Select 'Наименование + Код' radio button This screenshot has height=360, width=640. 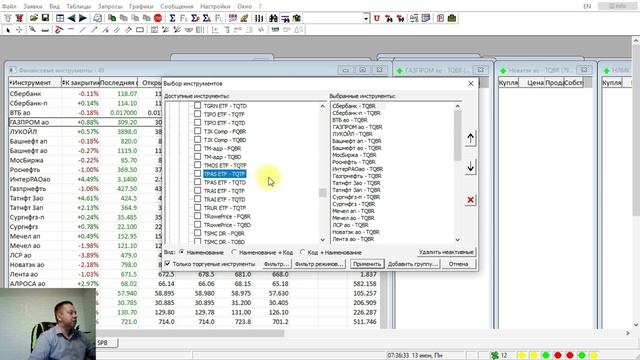pyautogui.click(x=234, y=252)
